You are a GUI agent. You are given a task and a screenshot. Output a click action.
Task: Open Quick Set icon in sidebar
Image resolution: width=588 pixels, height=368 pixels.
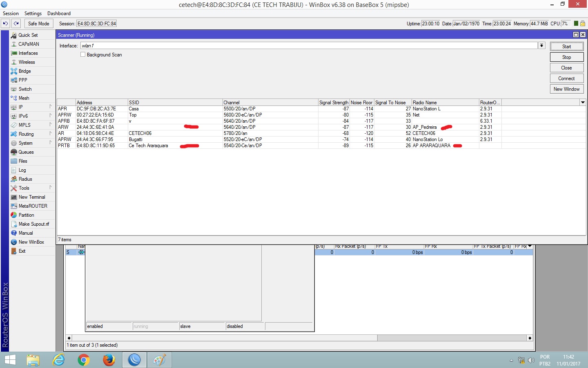(x=14, y=35)
